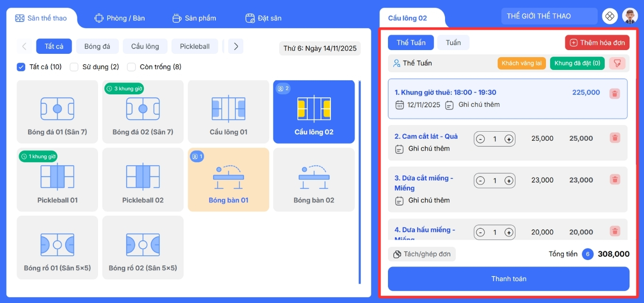Open the diamond icon next to store name
The height and width of the screenshot is (303, 644).
click(x=610, y=16)
